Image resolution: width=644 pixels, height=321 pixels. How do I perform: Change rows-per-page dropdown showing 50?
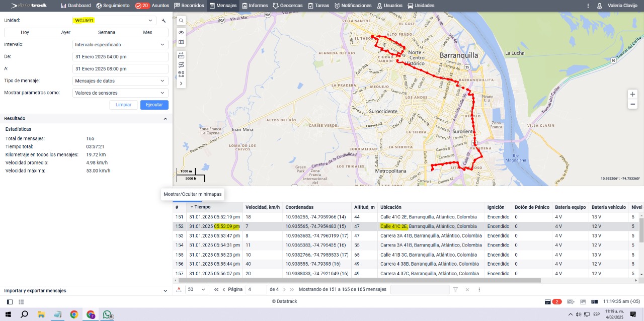pyautogui.click(x=197, y=289)
